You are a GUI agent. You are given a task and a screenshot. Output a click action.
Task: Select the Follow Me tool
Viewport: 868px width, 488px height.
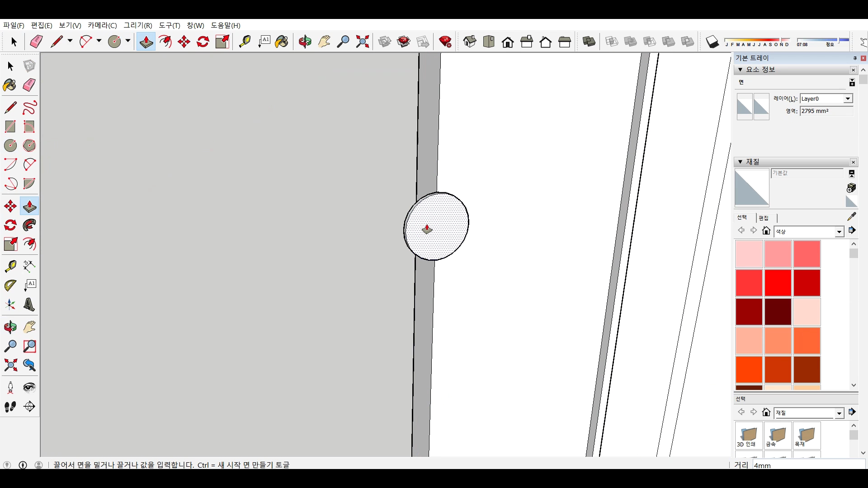[x=29, y=225]
